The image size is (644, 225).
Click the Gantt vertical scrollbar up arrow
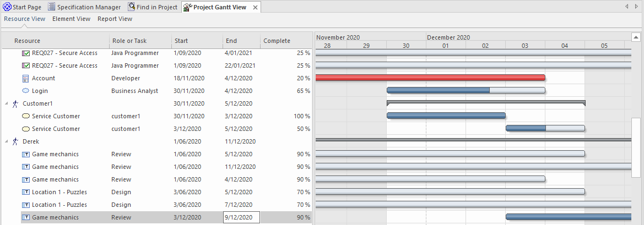tap(636, 37)
